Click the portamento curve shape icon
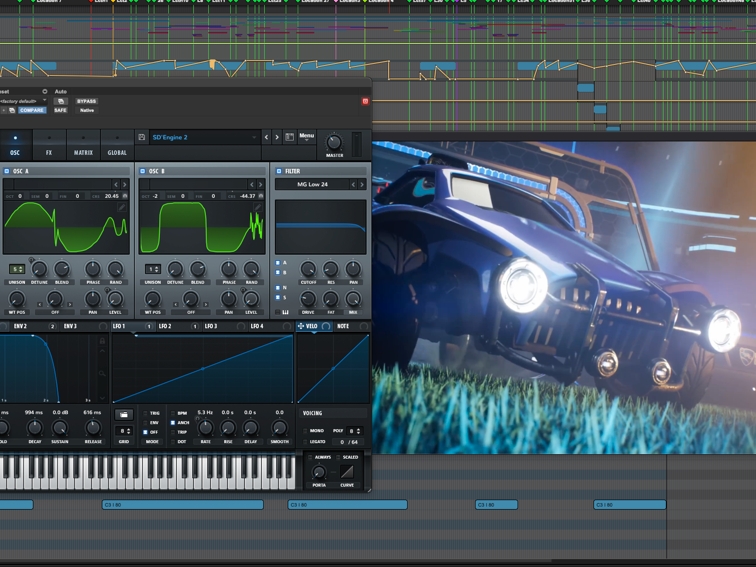Screen dimensions: 756x567 tap(347, 472)
